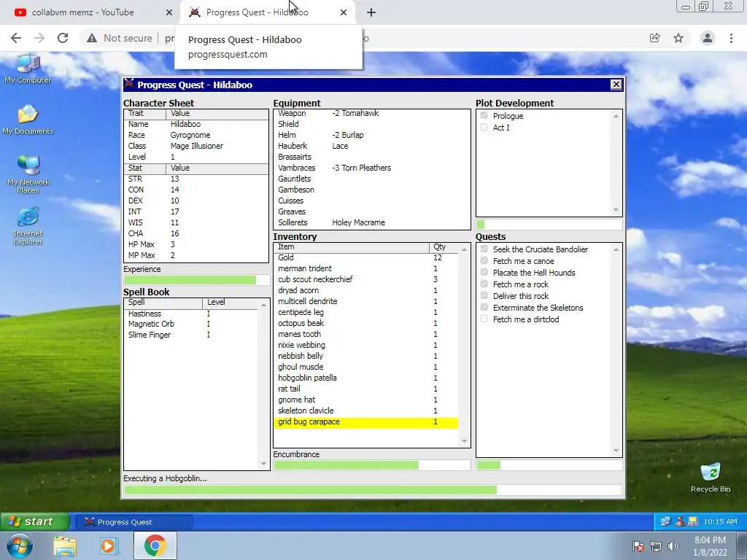747x560 pixels.
Task: Select the Class Mage Illusioner row
Action: (x=196, y=146)
